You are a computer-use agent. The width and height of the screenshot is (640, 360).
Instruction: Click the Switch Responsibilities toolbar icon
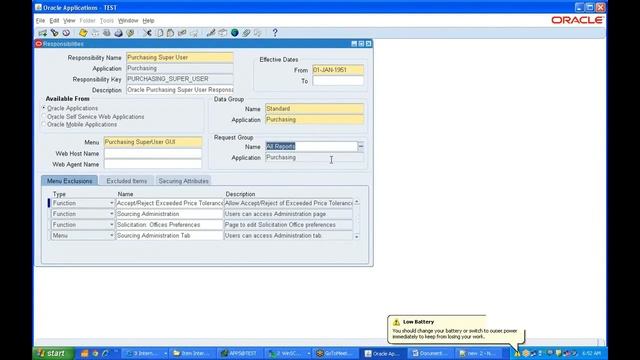point(107,33)
